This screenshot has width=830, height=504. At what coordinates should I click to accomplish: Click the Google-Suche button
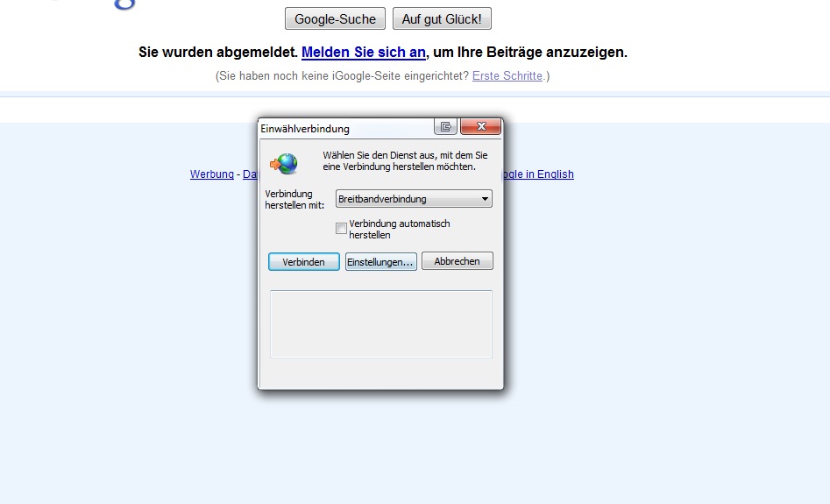click(335, 18)
